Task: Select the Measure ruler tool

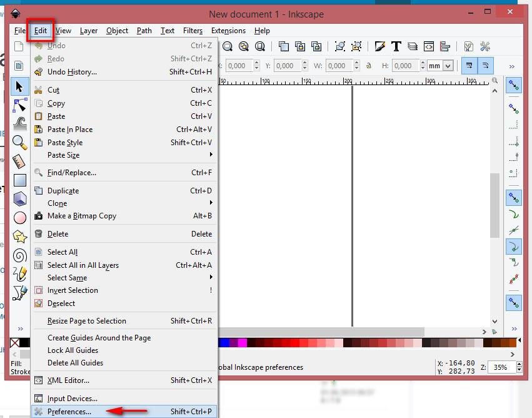Action: point(19,161)
